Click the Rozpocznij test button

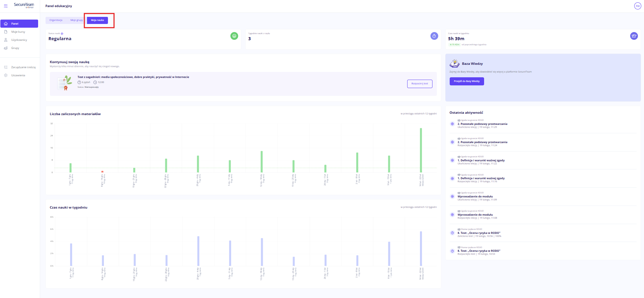point(419,84)
